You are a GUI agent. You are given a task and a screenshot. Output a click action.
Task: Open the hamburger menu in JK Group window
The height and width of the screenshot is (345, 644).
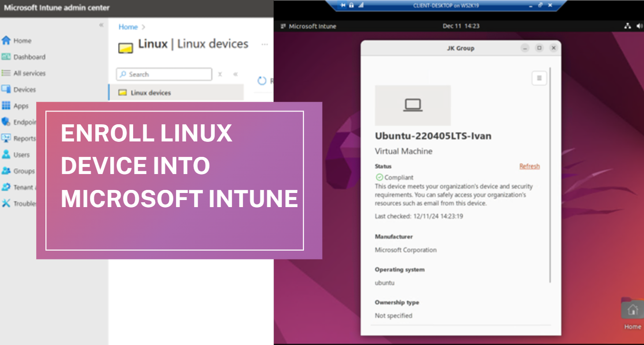539,78
